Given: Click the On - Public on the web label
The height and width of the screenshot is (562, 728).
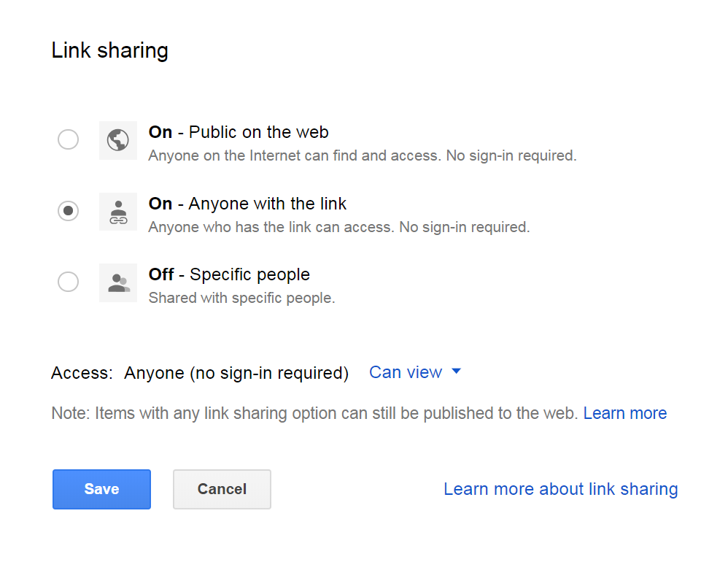Looking at the screenshot, I should (x=239, y=132).
